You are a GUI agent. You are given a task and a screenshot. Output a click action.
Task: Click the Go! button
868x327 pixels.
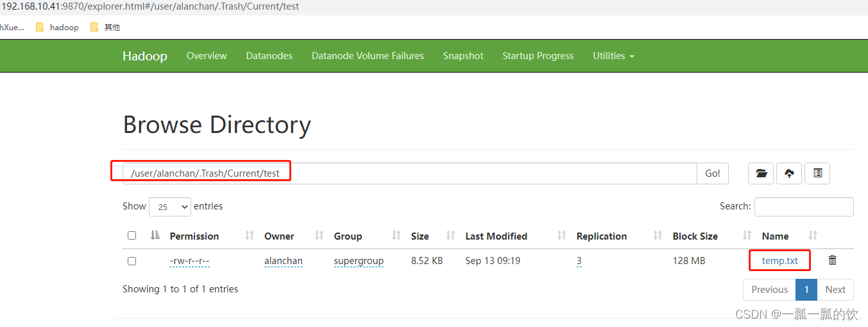pyautogui.click(x=713, y=173)
